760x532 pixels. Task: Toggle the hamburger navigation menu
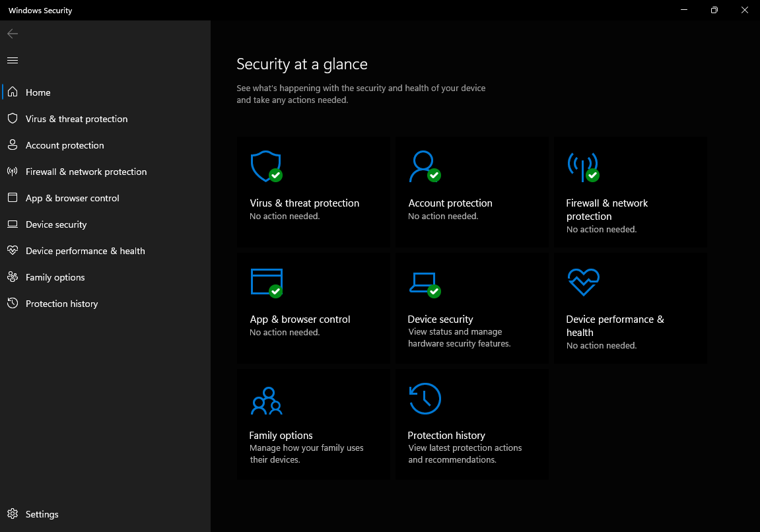click(x=13, y=60)
